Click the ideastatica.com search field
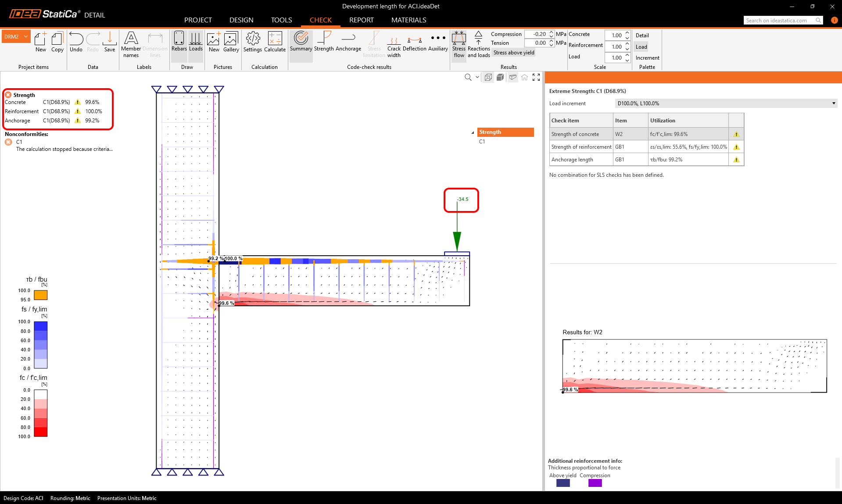This screenshot has height=504, width=842. (779, 20)
